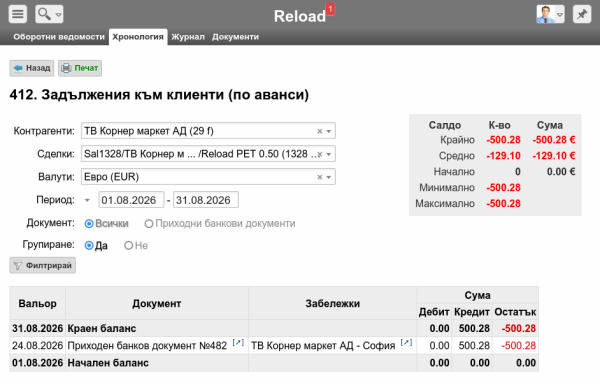Expand the Валути dropdown arrow
Viewport: 600px width, 383px height.
[x=329, y=177]
